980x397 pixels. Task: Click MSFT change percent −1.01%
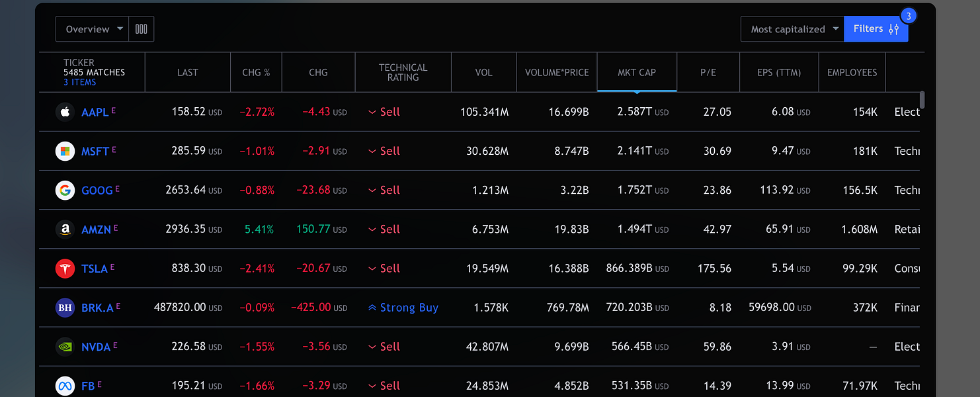tap(257, 151)
